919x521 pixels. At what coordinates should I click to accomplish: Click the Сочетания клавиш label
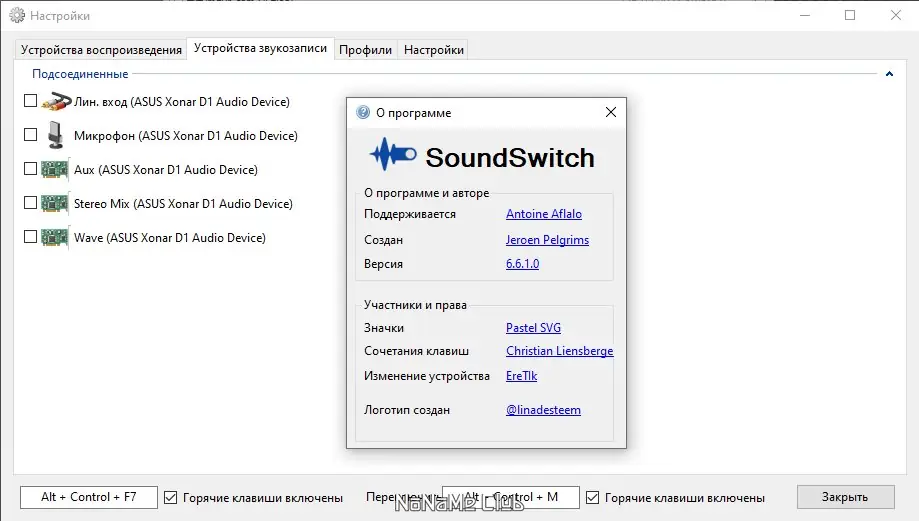click(x=416, y=351)
